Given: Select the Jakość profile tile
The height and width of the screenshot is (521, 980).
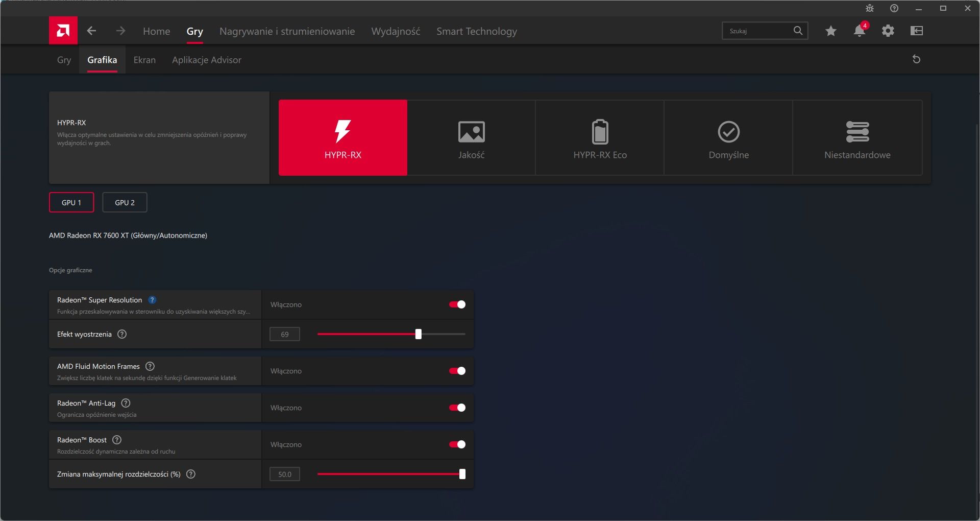Looking at the screenshot, I should (472, 137).
